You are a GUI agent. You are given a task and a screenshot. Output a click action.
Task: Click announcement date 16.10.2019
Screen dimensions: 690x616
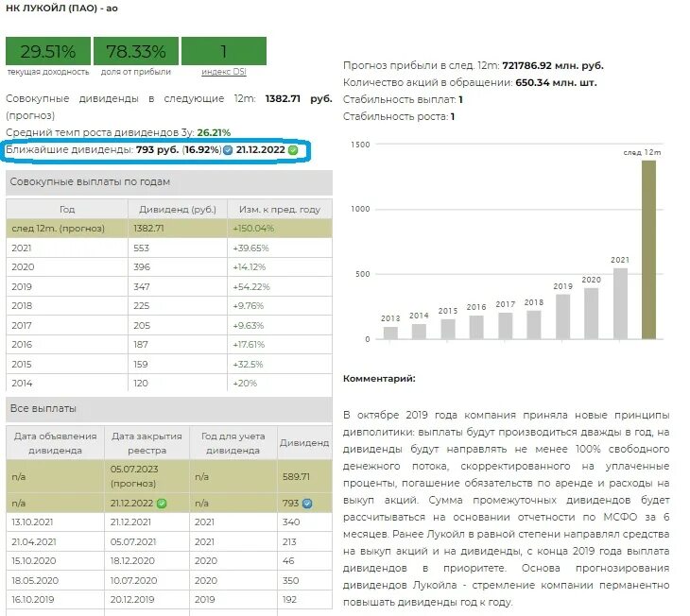pyautogui.click(x=32, y=600)
